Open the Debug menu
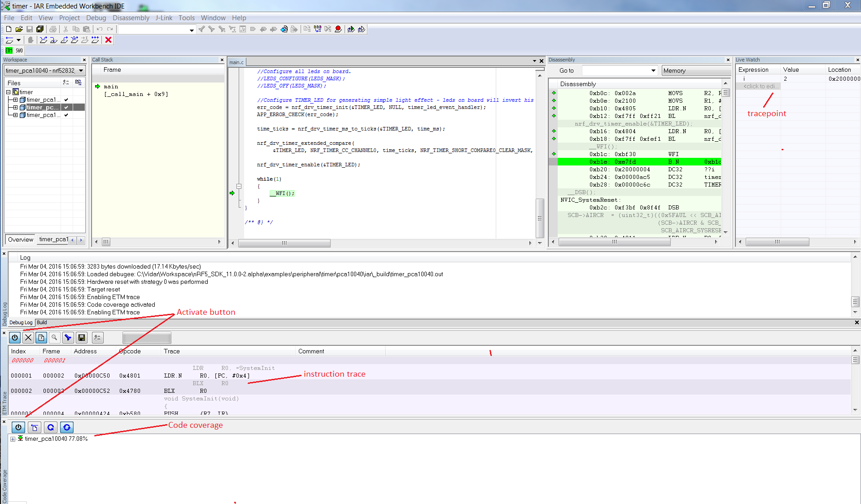Viewport: 861px width, 504px height. pyautogui.click(x=96, y=18)
